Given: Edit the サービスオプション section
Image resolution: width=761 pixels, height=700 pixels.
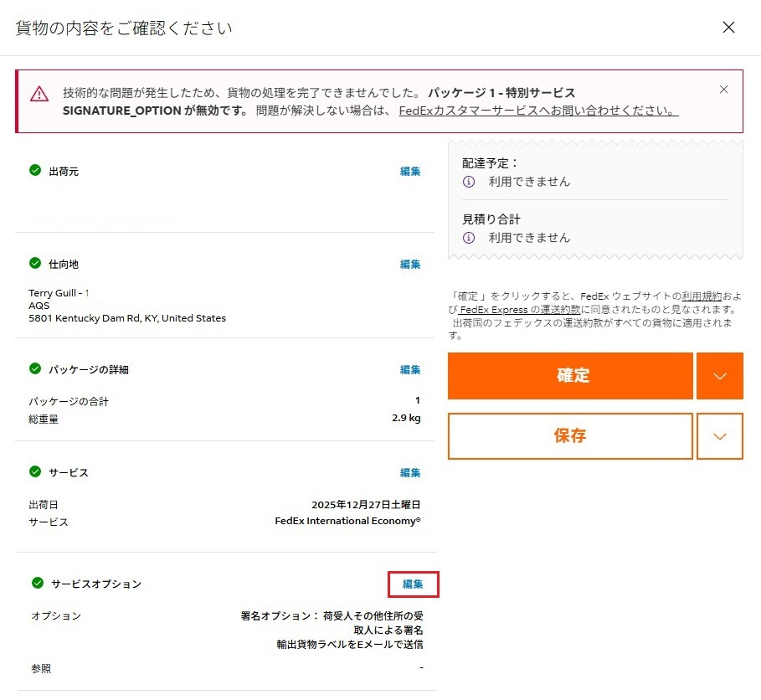Looking at the screenshot, I should click(x=413, y=584).
